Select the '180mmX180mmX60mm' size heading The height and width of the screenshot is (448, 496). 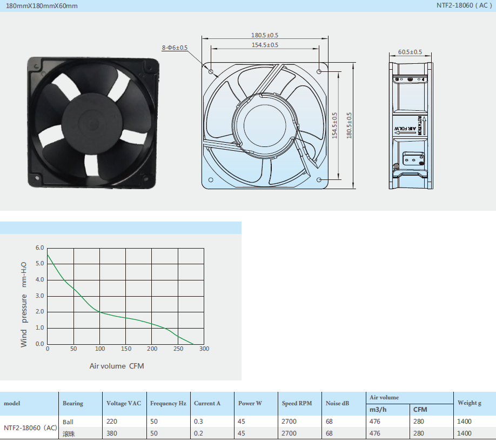(x=42, y=6)
